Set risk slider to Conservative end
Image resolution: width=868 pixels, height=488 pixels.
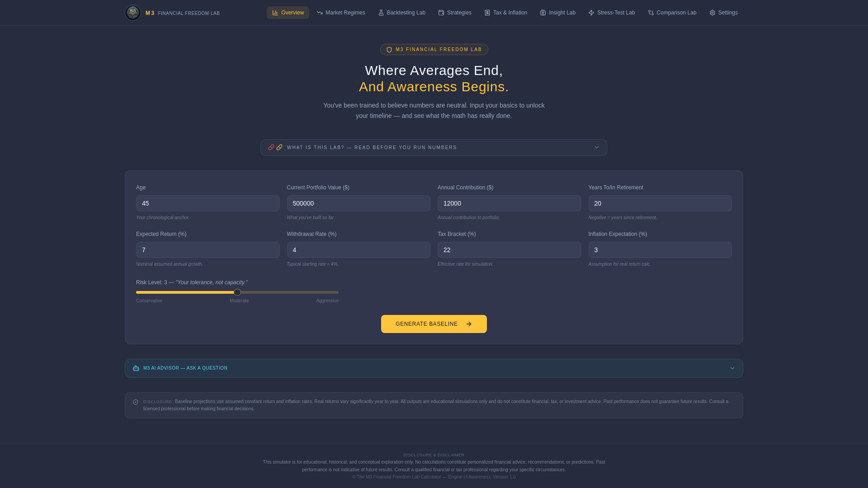point(137,292)
